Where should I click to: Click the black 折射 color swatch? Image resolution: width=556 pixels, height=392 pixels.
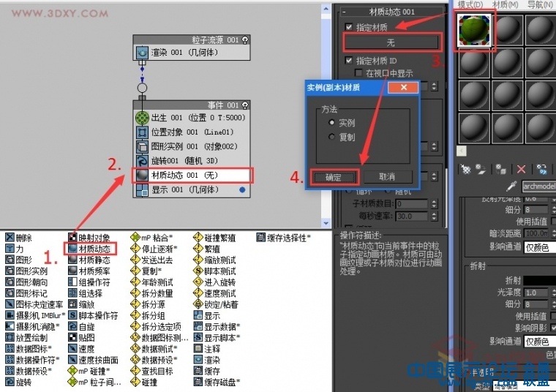pos(540,280)
